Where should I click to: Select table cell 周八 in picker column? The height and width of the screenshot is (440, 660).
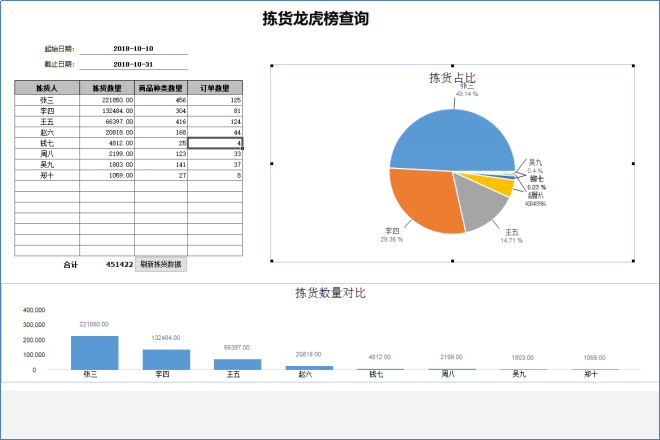coord(47,154)
